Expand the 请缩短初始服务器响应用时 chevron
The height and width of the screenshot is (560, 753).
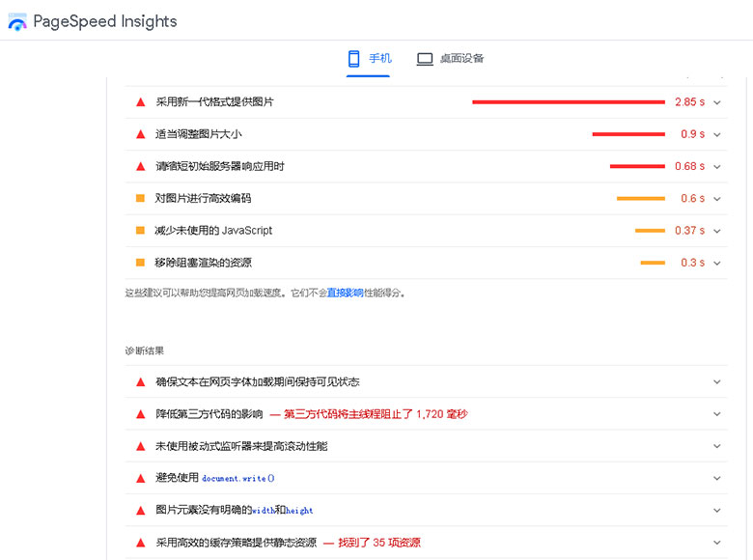click(717, 167)
